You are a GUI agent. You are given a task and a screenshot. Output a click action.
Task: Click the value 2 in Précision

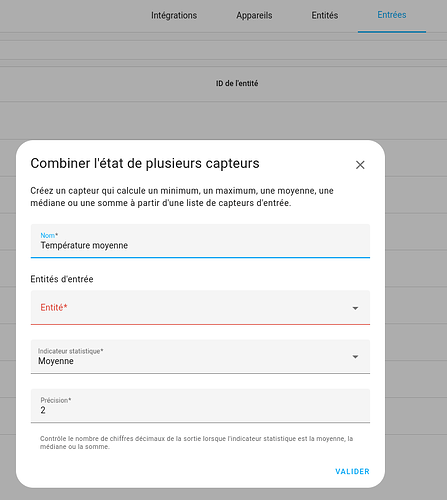(43, 410)
